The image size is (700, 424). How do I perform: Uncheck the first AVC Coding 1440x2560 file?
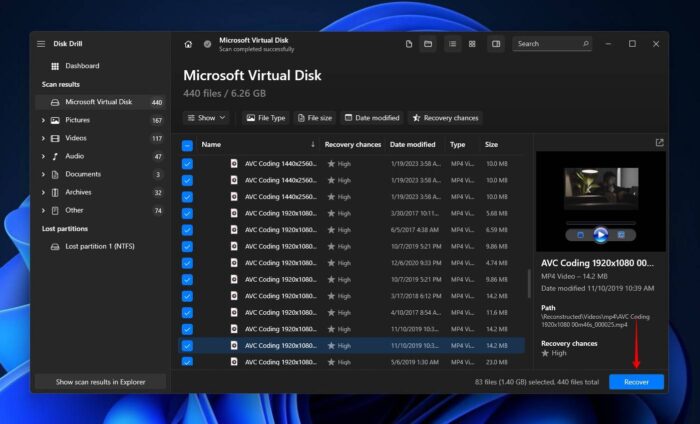(x=187, y=163)
